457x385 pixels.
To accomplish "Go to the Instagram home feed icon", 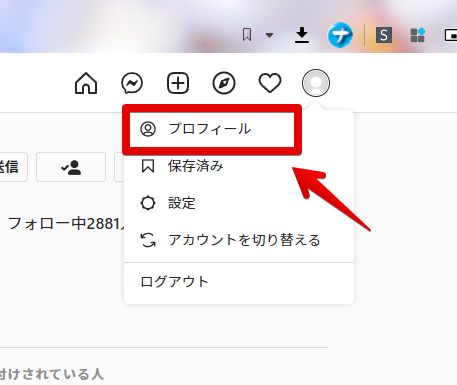I will click(86, 83).
